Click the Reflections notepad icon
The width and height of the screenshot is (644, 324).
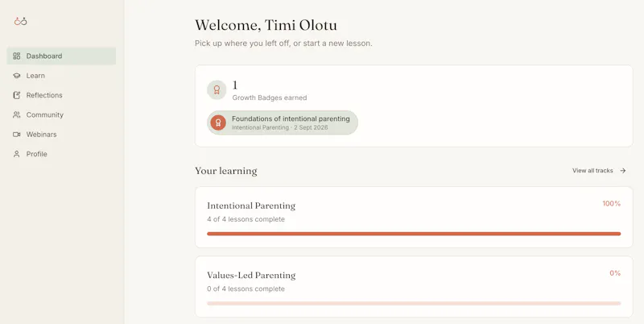[16, 95]
